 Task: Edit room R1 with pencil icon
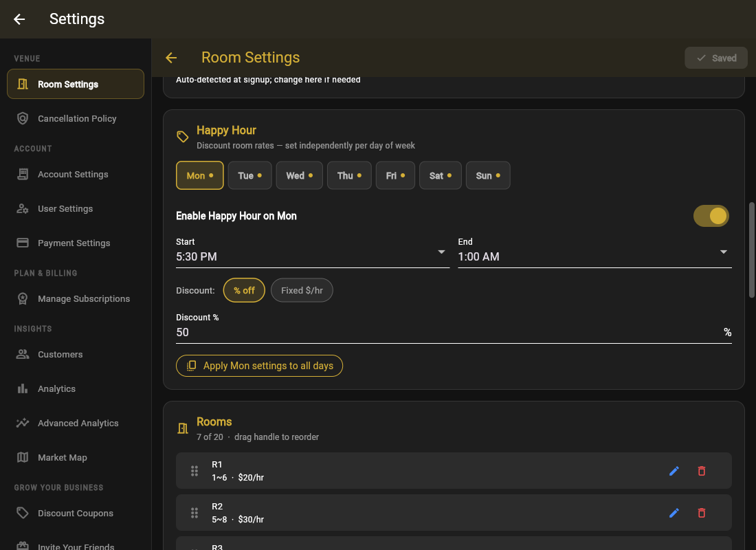pos(674,471)
